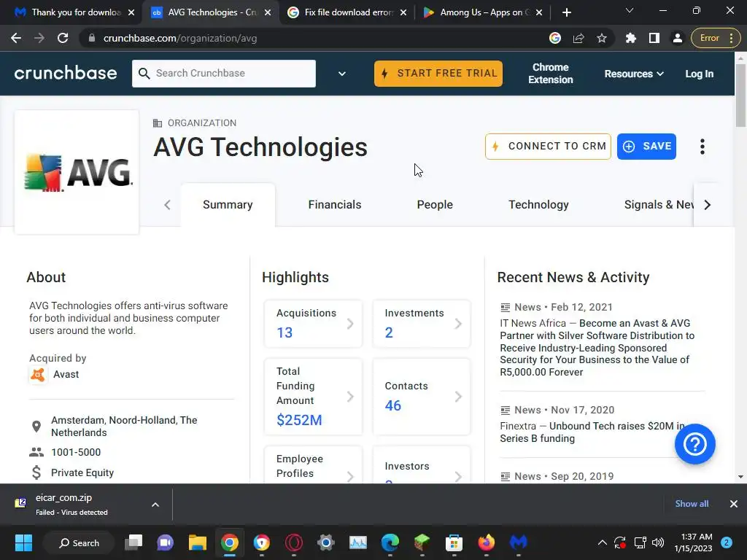
Task: Click the volume icon in system tray
Action: click(658, 542)
